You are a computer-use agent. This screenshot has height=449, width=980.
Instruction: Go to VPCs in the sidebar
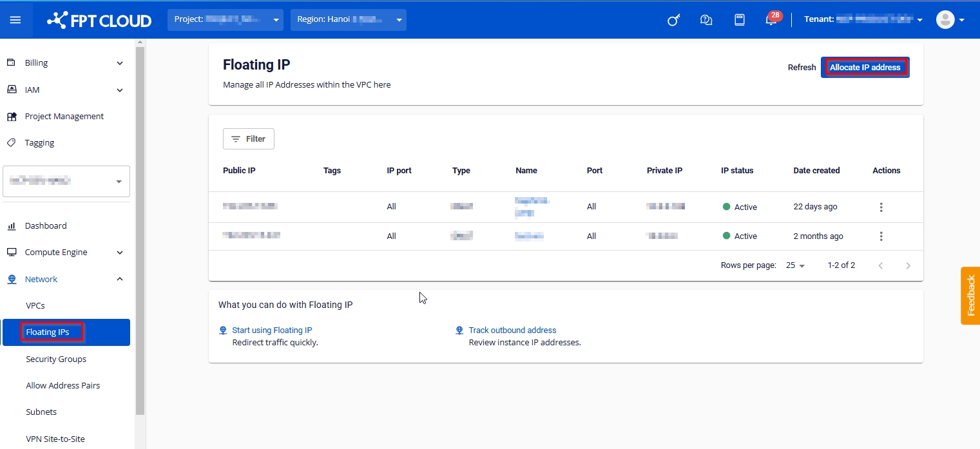pyautogui.click(x=35, y=305)
